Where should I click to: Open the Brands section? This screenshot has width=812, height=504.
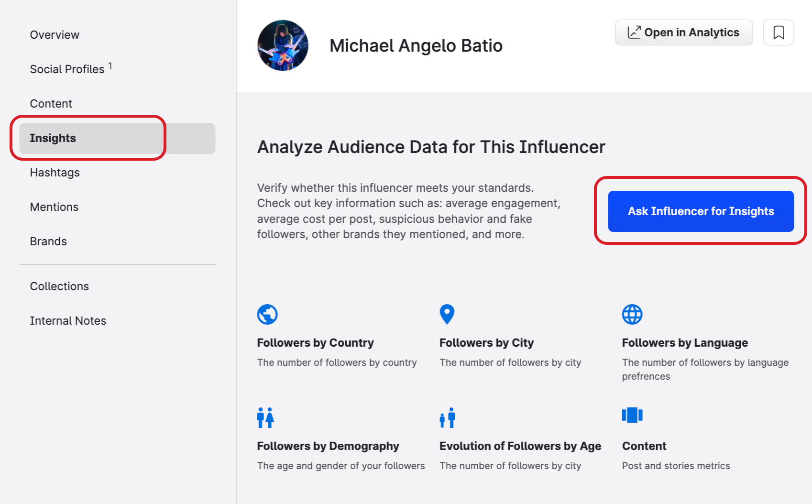(x=48, y=241)
